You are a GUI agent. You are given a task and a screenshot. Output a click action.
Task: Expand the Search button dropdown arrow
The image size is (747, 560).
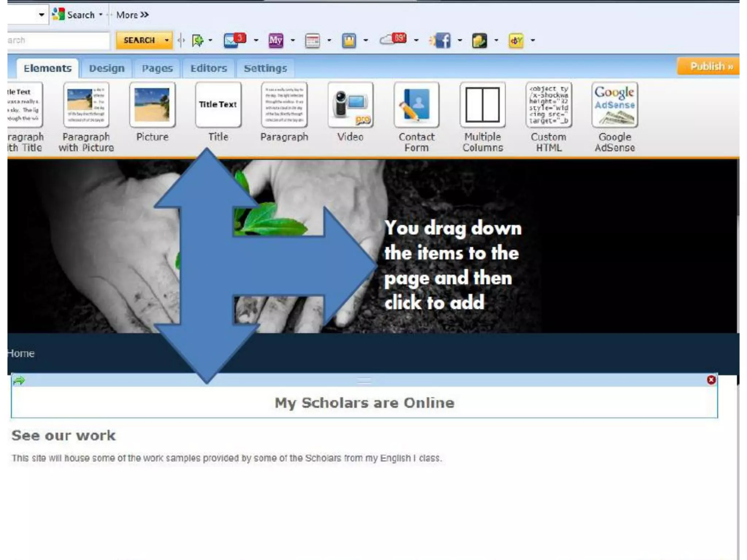[x=167, y=40]
